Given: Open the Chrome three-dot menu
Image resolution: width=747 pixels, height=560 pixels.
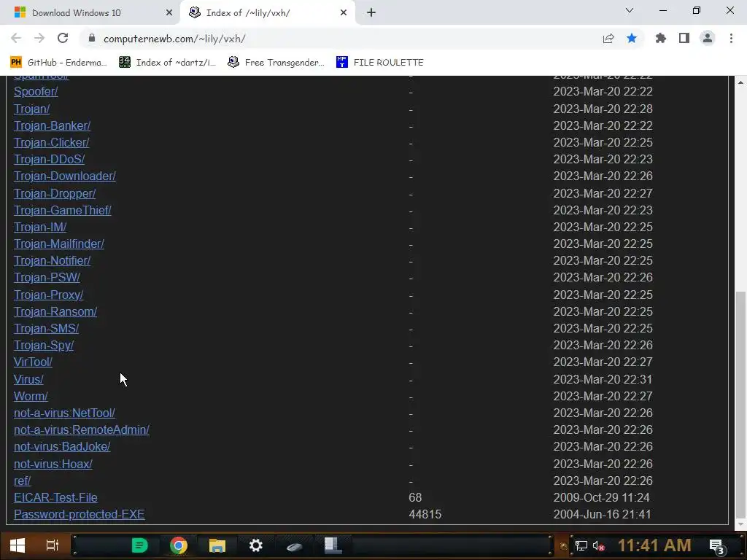Looking at the screenshot, I should pos(731,38).
